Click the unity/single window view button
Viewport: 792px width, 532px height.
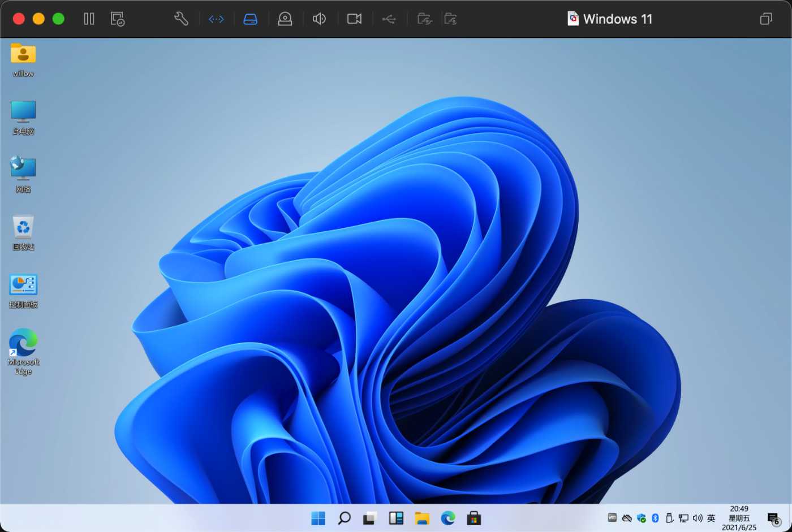coord(766,19)
